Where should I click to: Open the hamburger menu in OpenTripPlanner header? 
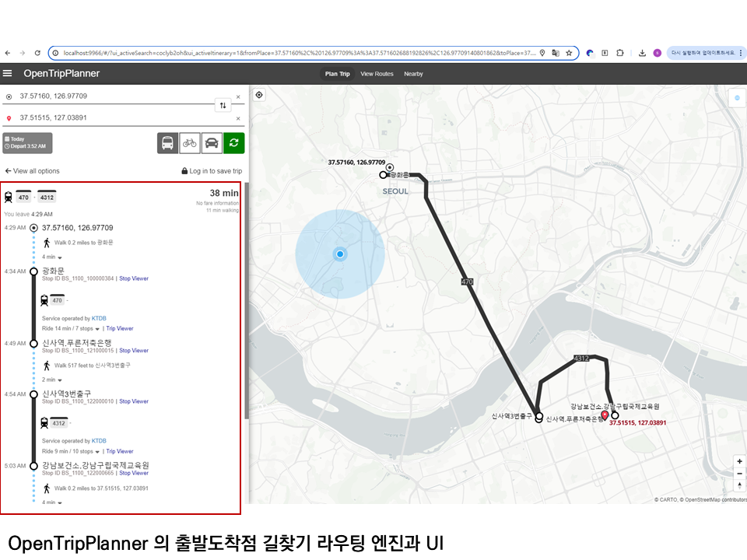point(7,73)
